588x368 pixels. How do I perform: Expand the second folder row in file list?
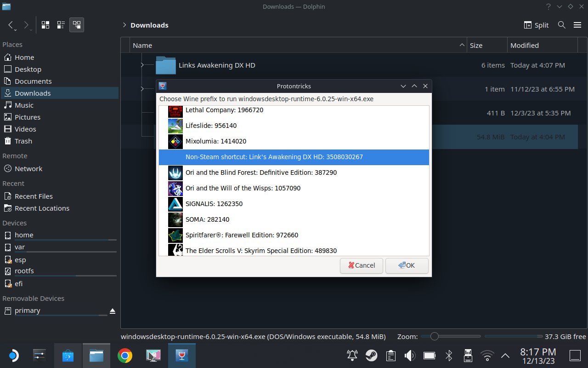click(x=142, y=89)
